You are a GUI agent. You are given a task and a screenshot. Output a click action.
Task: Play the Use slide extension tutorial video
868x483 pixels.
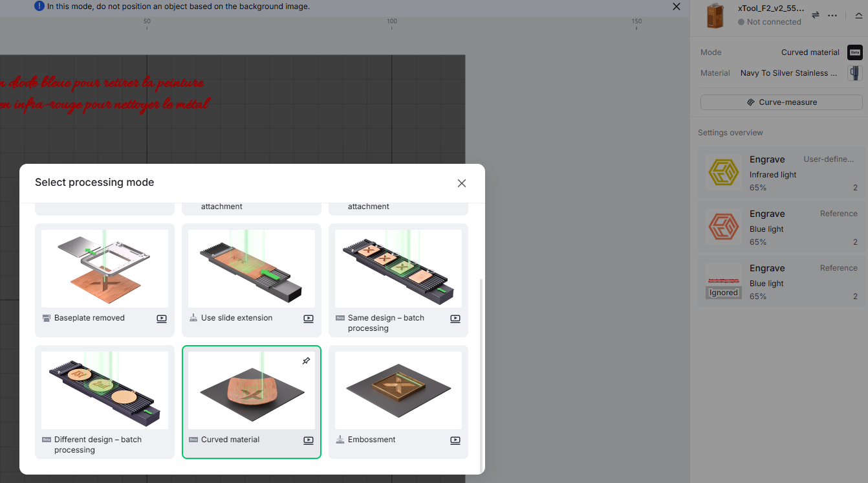pos(309,319)
